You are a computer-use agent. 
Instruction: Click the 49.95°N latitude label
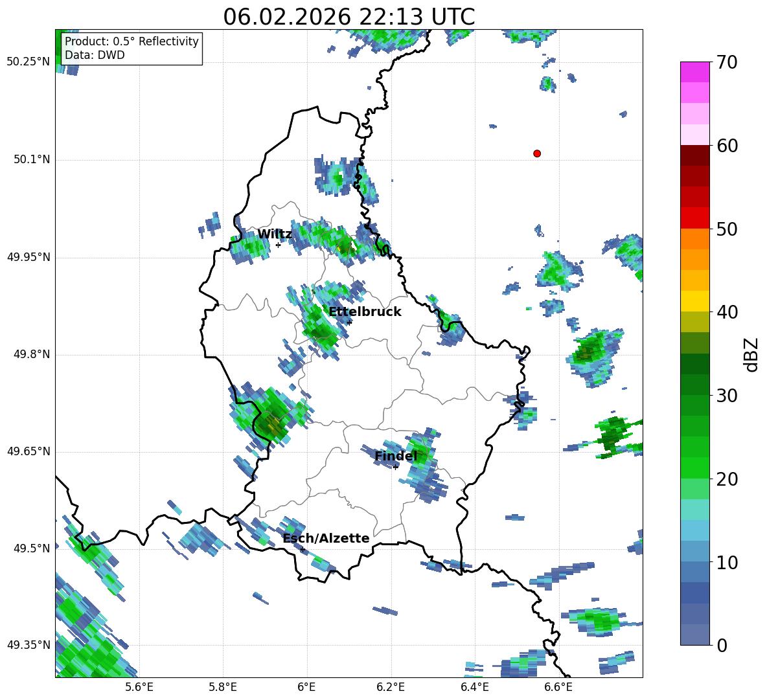tap(29, 257)
